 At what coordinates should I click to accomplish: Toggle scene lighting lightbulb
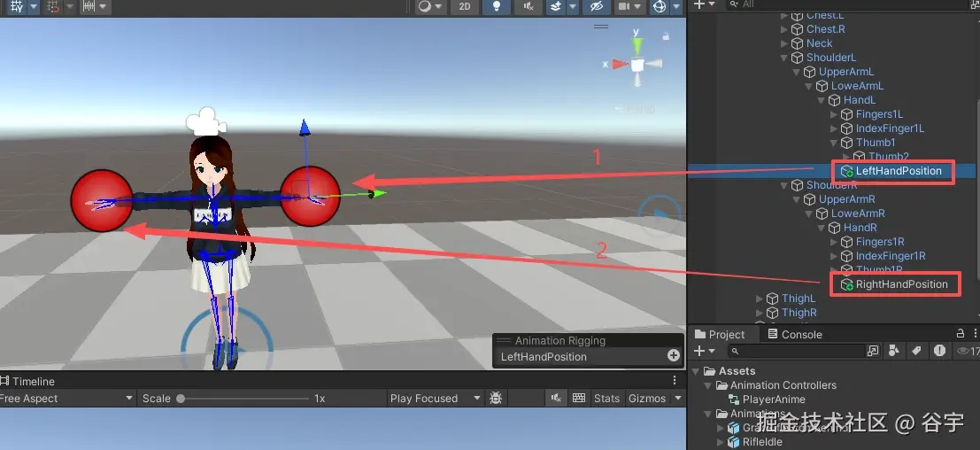coord(497,6)
